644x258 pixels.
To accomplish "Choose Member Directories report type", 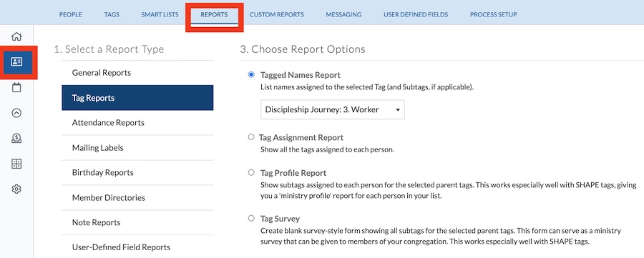I will [137, 198].
